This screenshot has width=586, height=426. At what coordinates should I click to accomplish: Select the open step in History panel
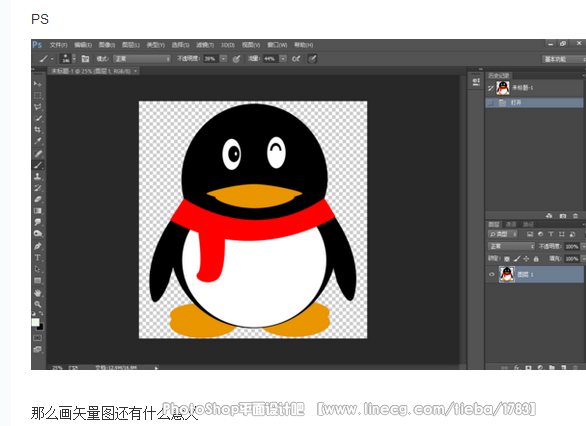(534, 102)
